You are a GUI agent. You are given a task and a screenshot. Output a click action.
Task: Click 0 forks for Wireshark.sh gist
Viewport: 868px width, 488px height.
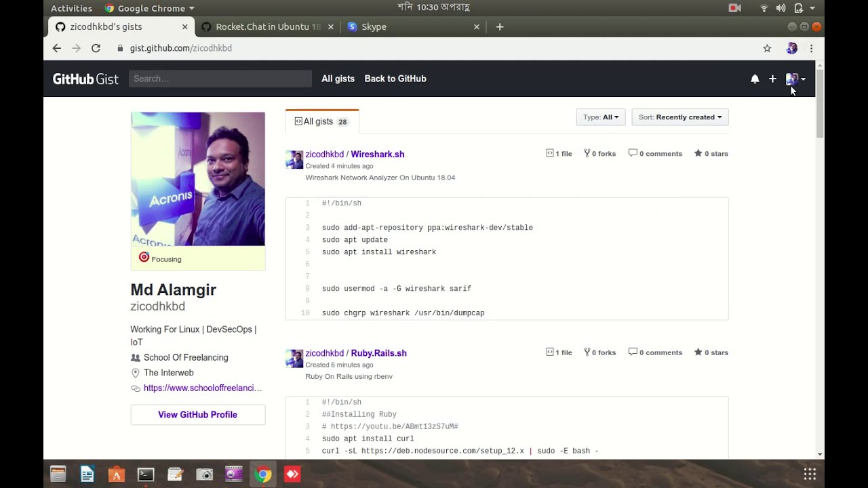pos(599,154)
